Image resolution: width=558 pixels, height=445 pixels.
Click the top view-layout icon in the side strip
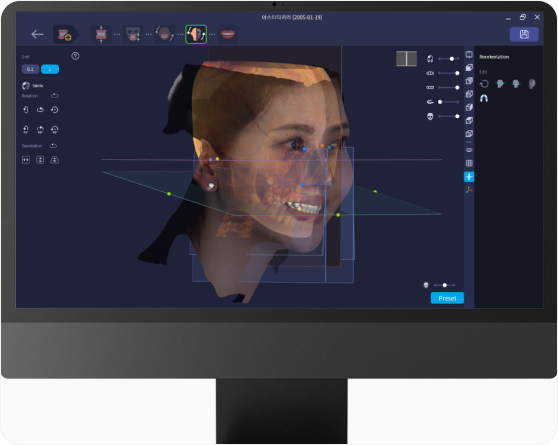tap(469, 54)
